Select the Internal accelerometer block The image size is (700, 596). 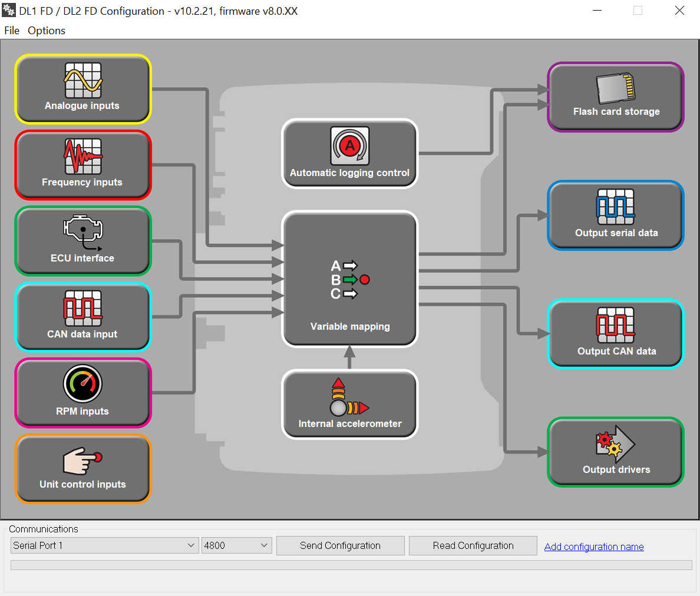(x=349, y=404)
